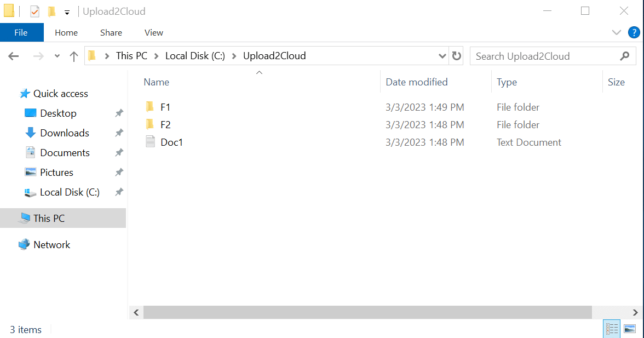Open the File menu

pyautogui.click(x=21, y=32)
